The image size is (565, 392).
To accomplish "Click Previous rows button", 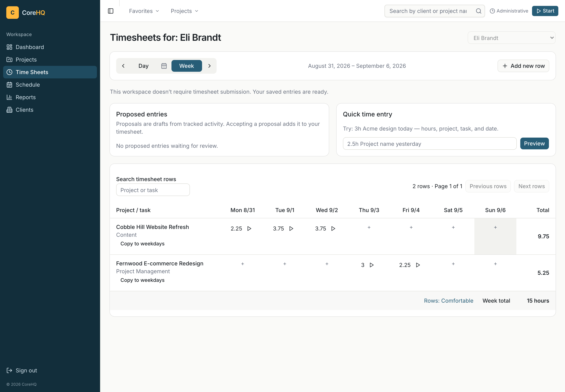I will point(488,186).
